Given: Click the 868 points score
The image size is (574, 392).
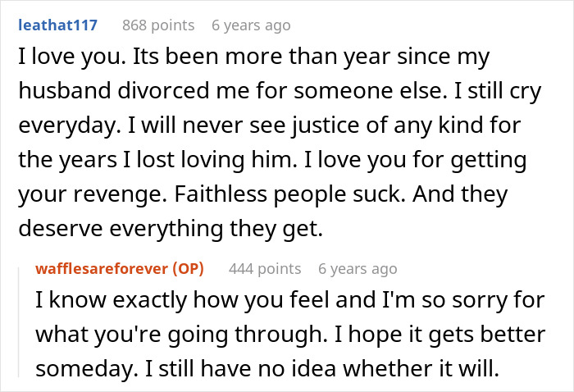Looking at the screenshot, I should tap(158, 25).
